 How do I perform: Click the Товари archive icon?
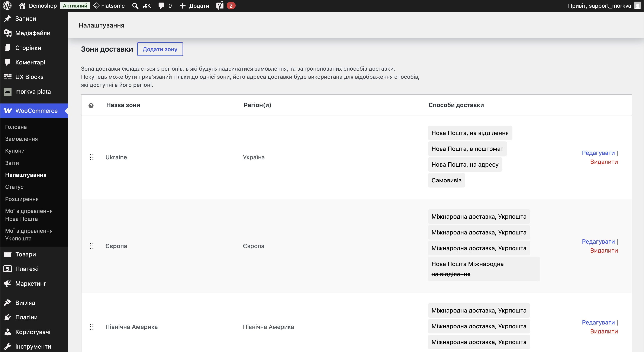(7, 255)
